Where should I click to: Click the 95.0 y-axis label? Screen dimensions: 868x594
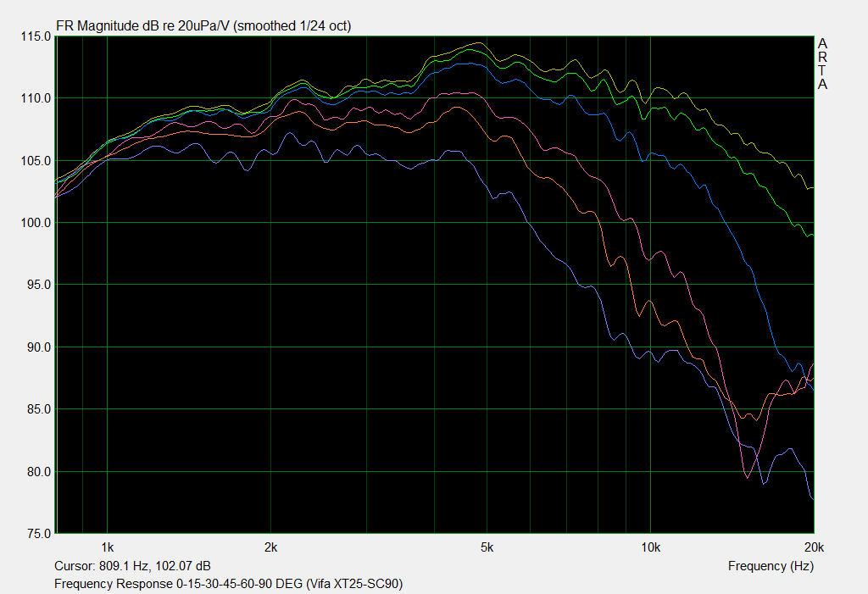39,285
